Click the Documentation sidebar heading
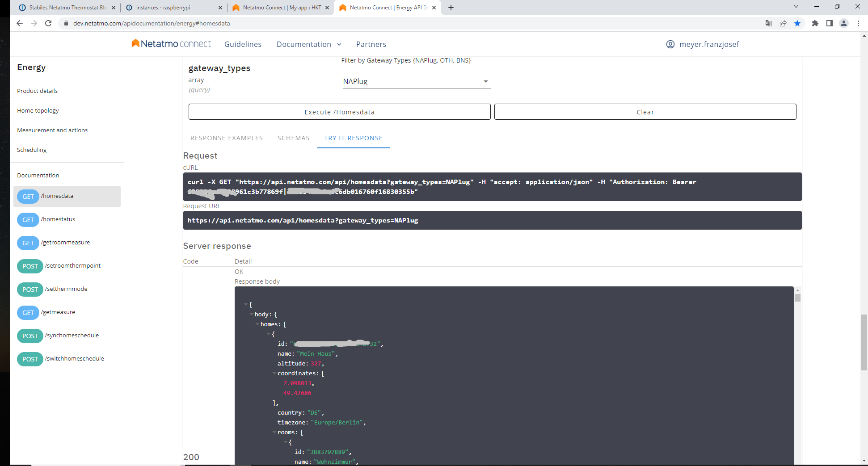Image resolution: width=868 pixels, height=466 pixels. coord(38,175)
